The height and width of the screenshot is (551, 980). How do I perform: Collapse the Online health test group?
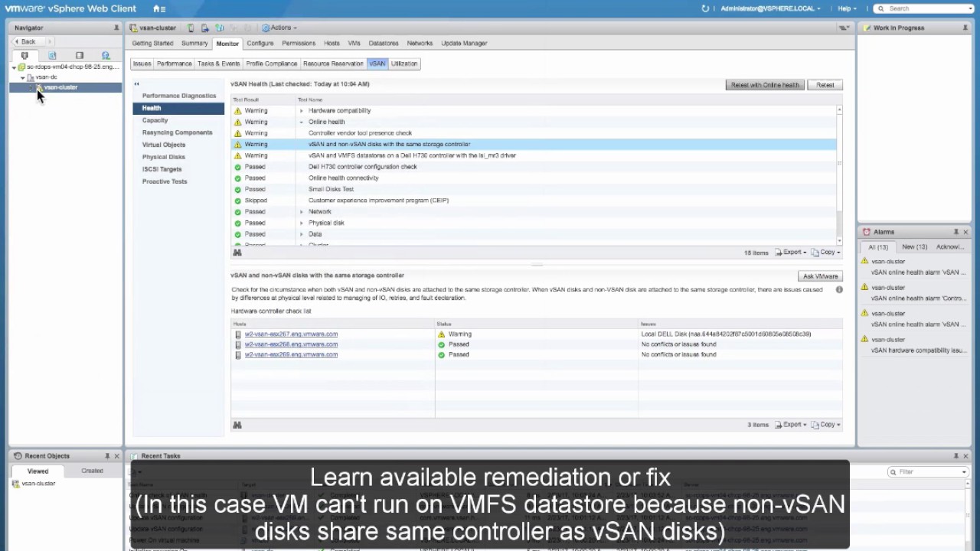point(301,122)
